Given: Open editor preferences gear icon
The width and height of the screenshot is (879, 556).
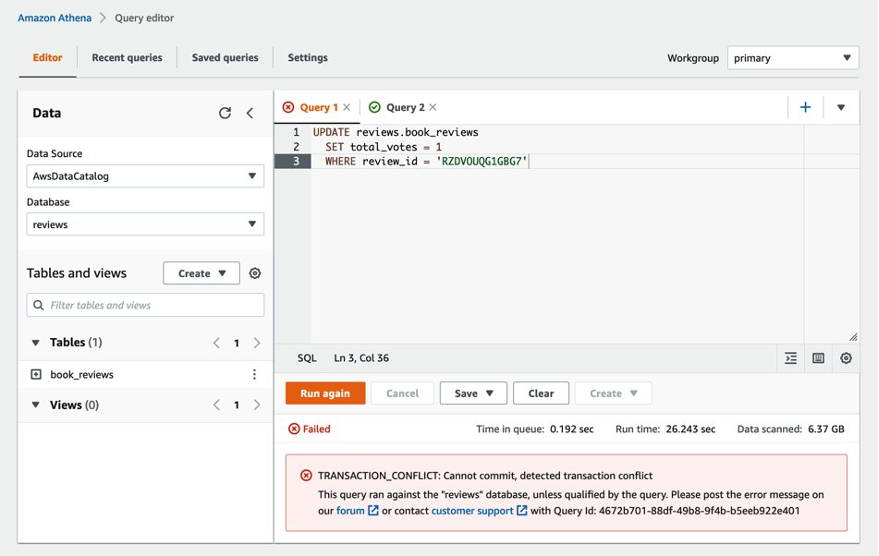Looking at the screenshot, I should coord(846,358).
